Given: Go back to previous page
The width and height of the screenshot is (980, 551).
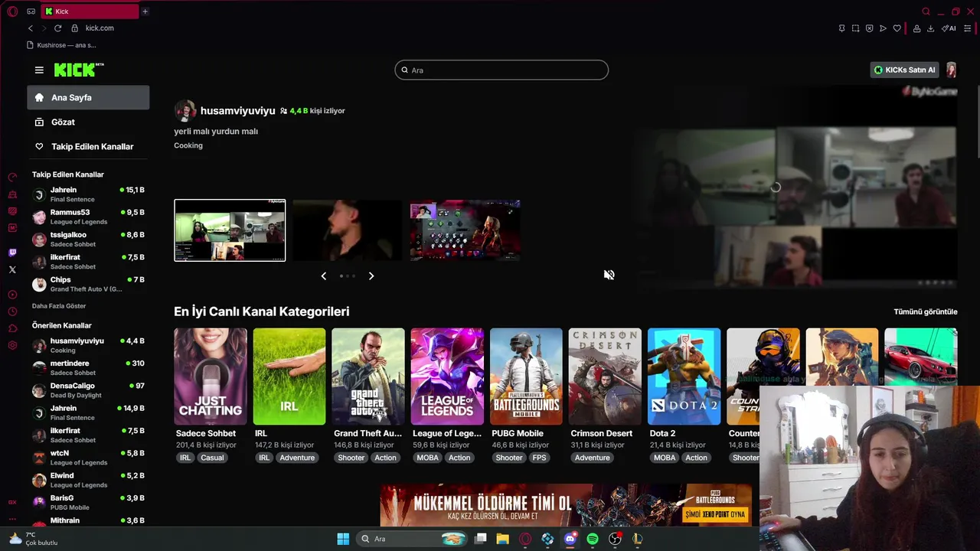Looking at the screenshot, I should point(31,28).
